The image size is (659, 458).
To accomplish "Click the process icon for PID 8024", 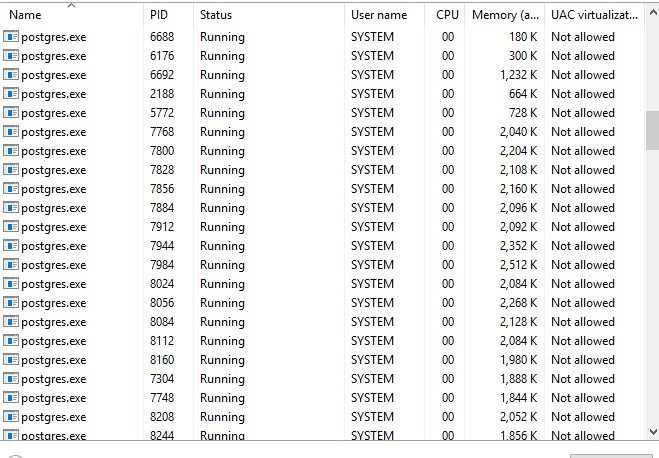I will tap(11, 284).
